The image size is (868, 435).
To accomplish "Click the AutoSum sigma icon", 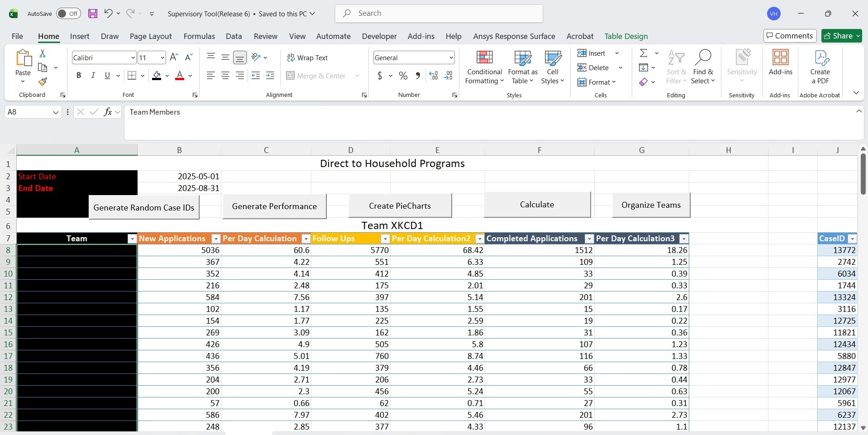I will 644,53.
